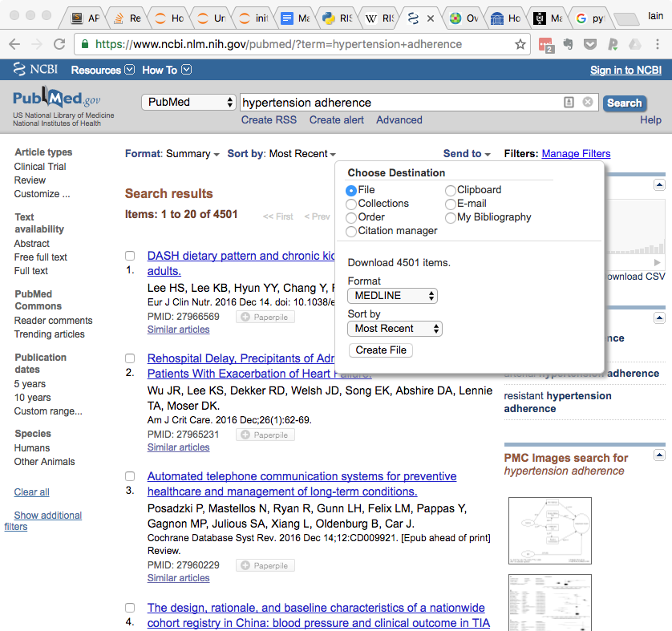Select the Citation manager radio button

(x=351, y=232)
